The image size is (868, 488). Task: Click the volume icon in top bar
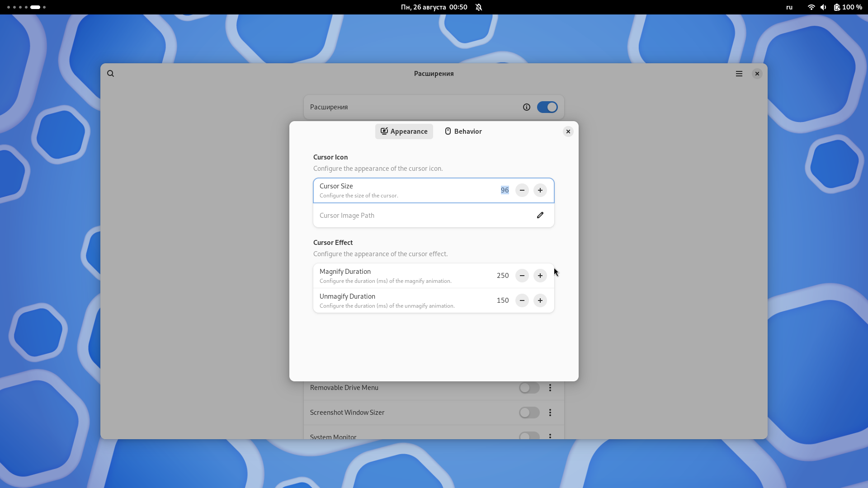click(x=823, y=7)
